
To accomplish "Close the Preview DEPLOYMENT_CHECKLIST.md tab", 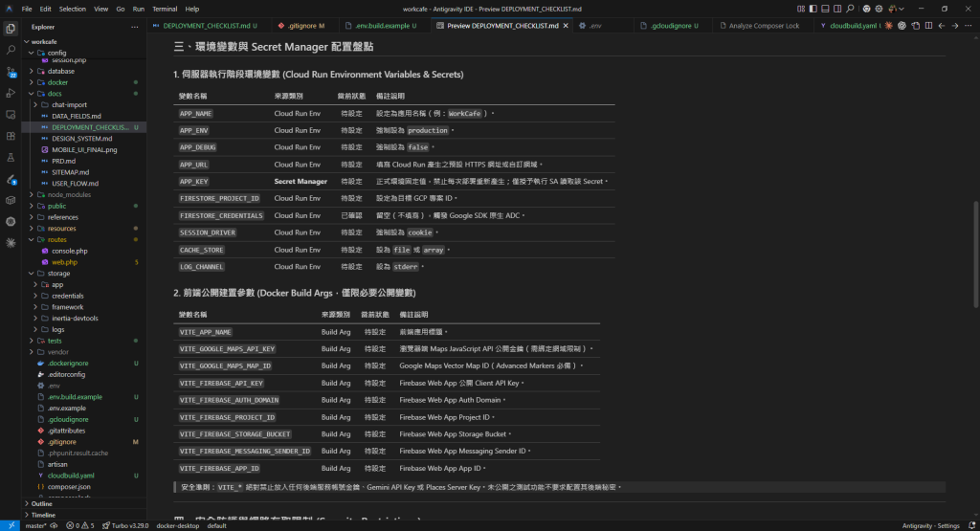I will [x=566, y=26].
